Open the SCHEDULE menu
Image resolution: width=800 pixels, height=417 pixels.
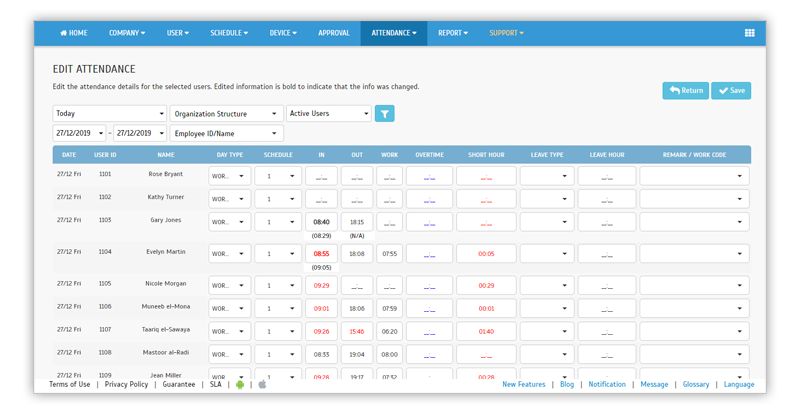point(229,33)
